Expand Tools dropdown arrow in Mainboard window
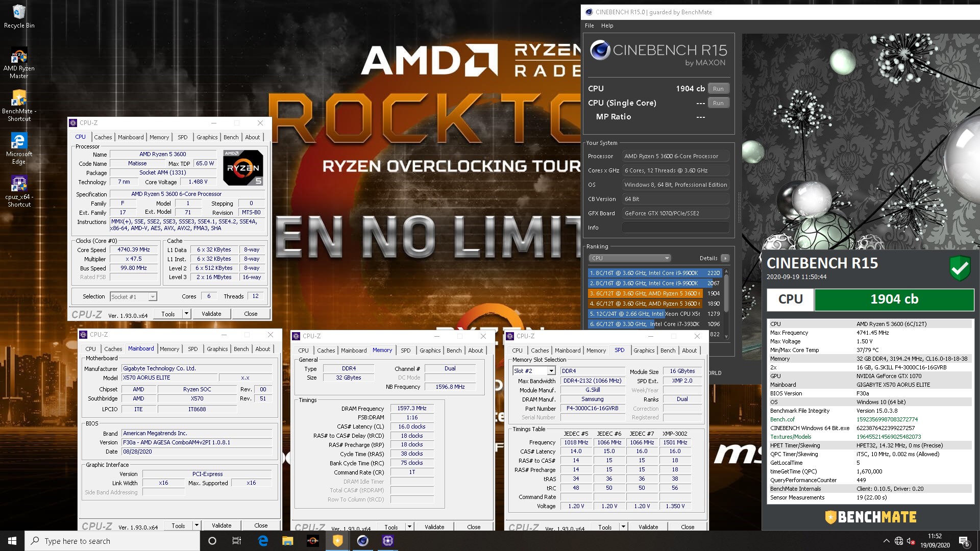This screenshot has height=551, width=980. coord(197,525)
